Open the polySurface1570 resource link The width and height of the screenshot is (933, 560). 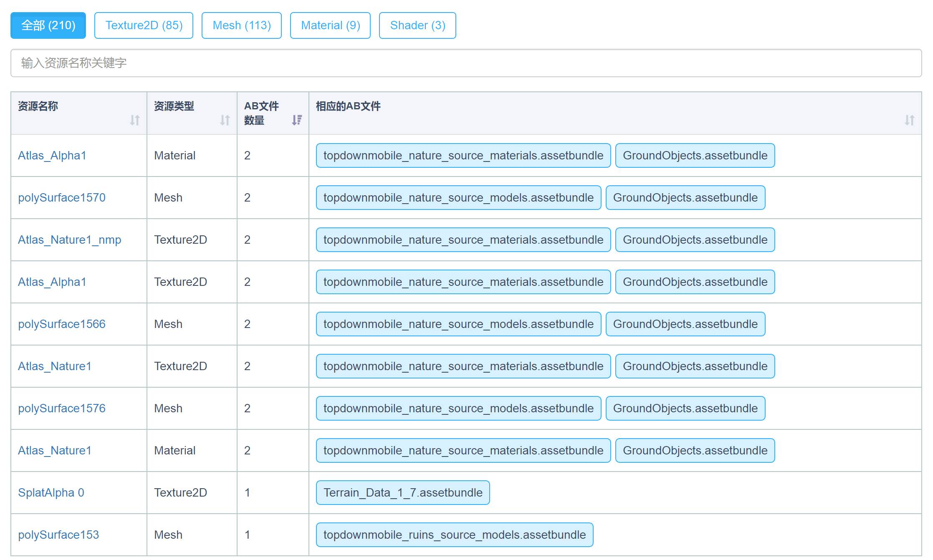pyautogui.click(x=62, y=197)
